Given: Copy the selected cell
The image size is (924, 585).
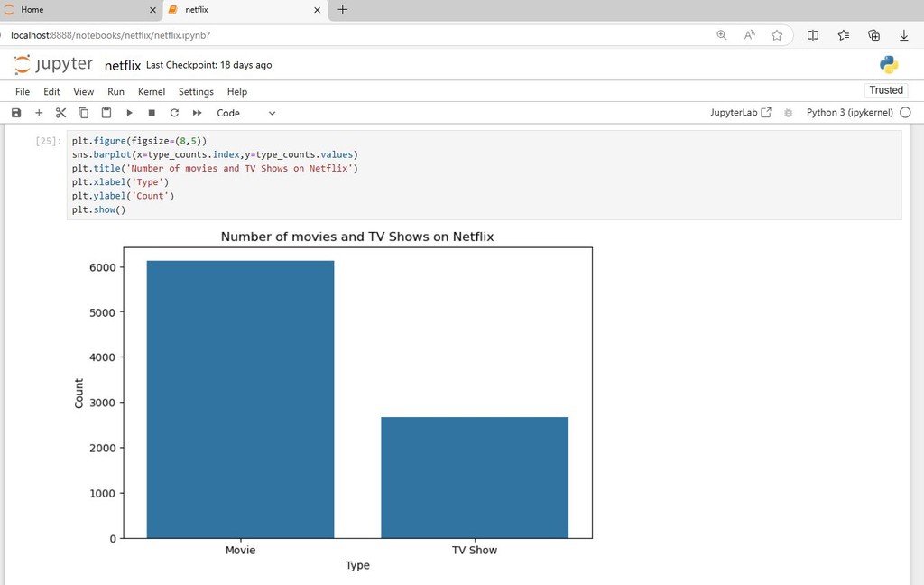Looking at the screenshot, I should [x=84, y=113].
